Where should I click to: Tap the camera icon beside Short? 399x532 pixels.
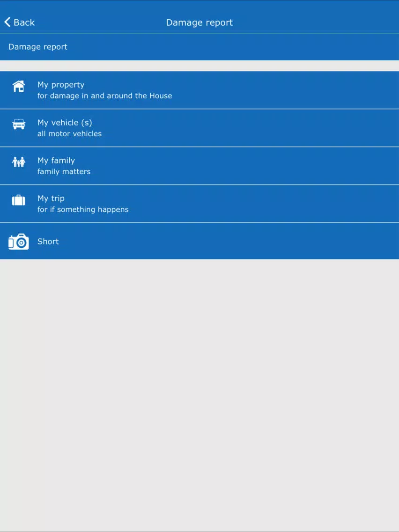pyautogui.click(x=19, y=242)
